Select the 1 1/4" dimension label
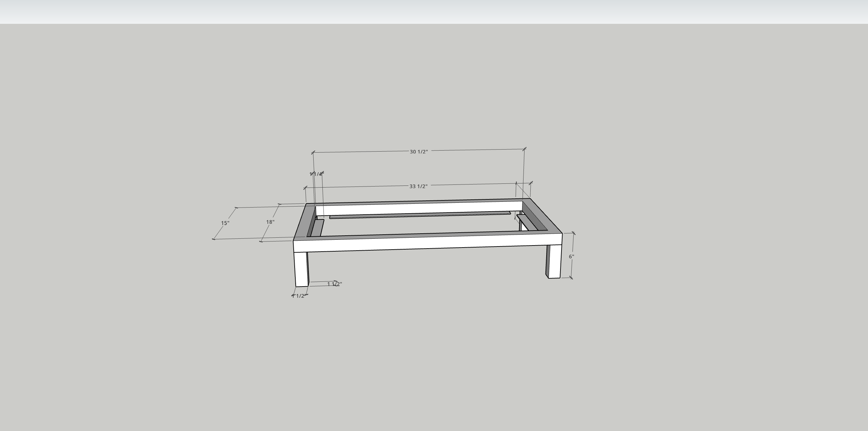 point(317,174)
